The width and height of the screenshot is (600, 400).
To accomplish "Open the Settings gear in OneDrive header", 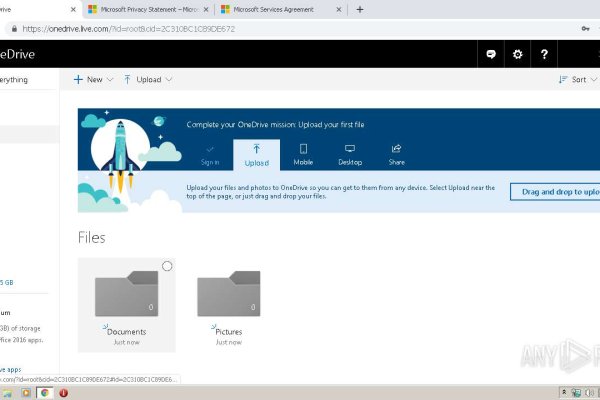I will [x=517, y=54].
